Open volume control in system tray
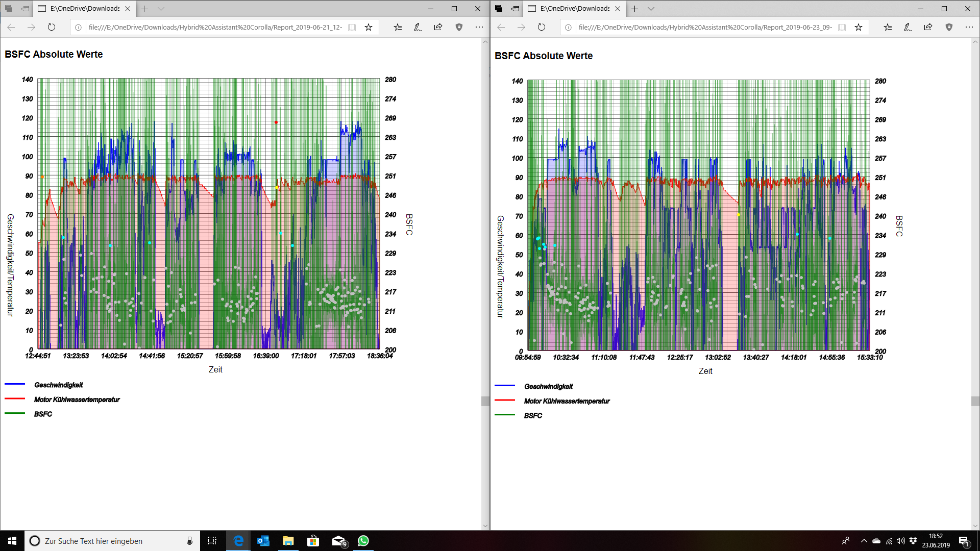 [x=901, y=541]
